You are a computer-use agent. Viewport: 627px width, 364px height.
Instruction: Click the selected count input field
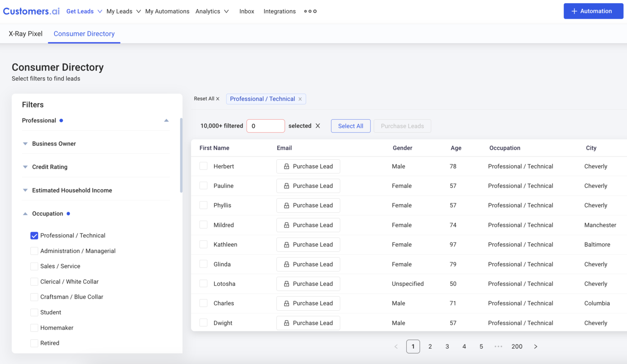pos(265,126)
